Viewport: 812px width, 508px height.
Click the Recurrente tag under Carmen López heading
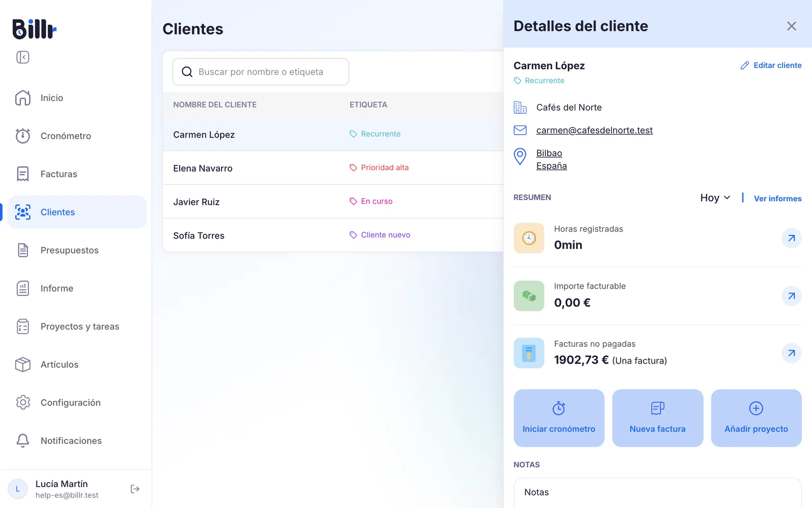539,80
